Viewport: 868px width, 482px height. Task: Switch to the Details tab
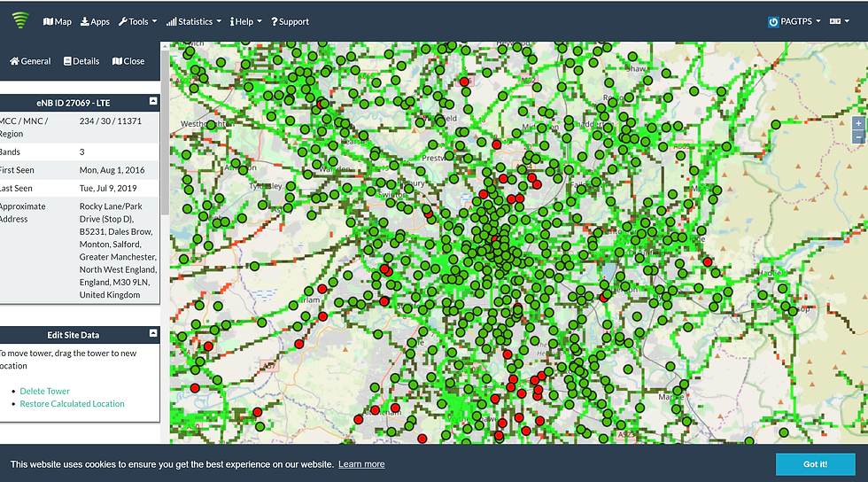click(x=81, y=61)
